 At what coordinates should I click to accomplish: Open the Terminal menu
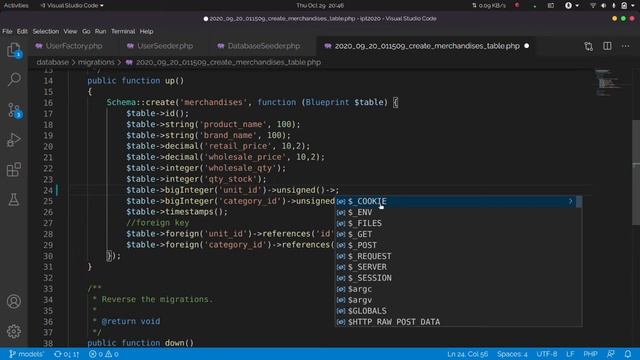tap(123, 31)
